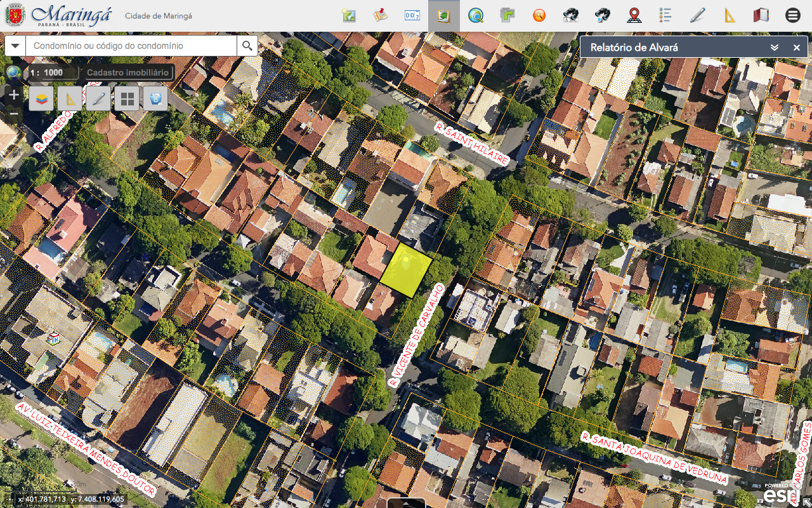Click the search magnifier button

coord(247,46)
